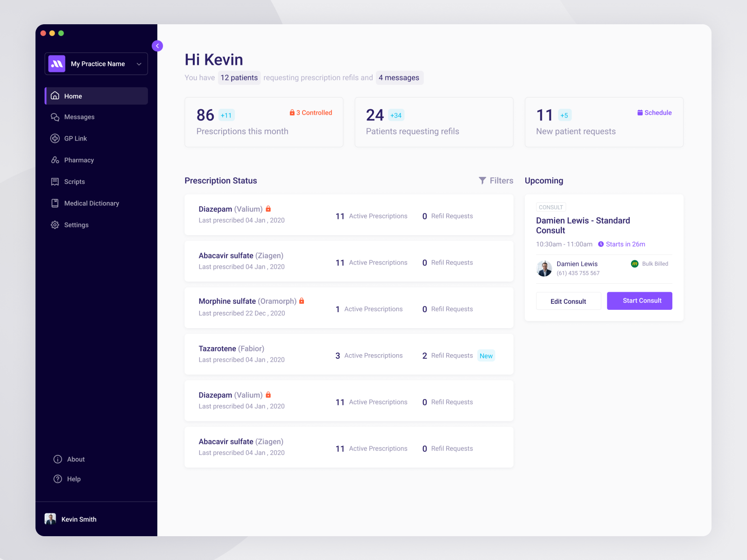Screen dimensions: 747x560
Task: Click Last prescribed 22 Dec, 2020 text
Action: (242, 313)
